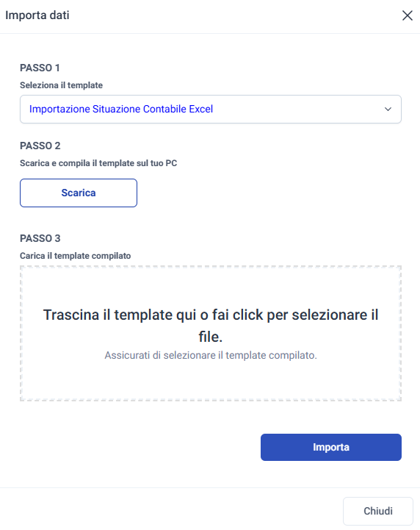The width and height of the screenshot is (420, 530).
Task: Start the import with the Importa button
Action: [x=331, y=447]
